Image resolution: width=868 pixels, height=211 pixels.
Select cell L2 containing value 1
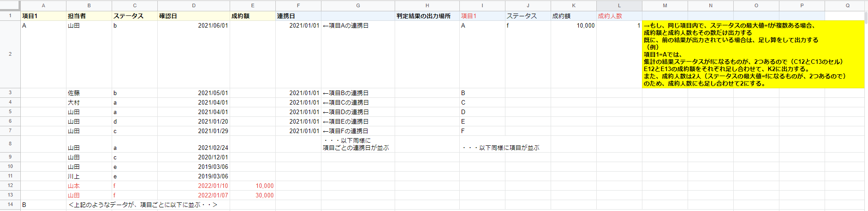619,54
